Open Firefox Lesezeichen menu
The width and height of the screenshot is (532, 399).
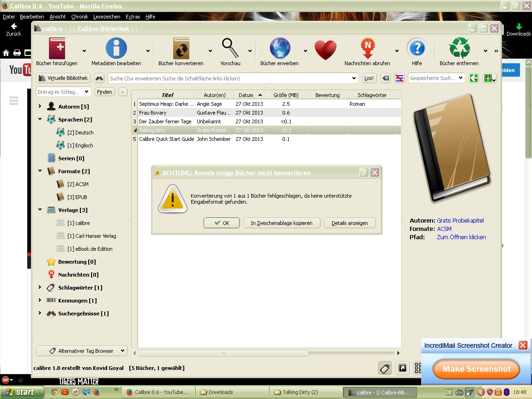point(107,17)
